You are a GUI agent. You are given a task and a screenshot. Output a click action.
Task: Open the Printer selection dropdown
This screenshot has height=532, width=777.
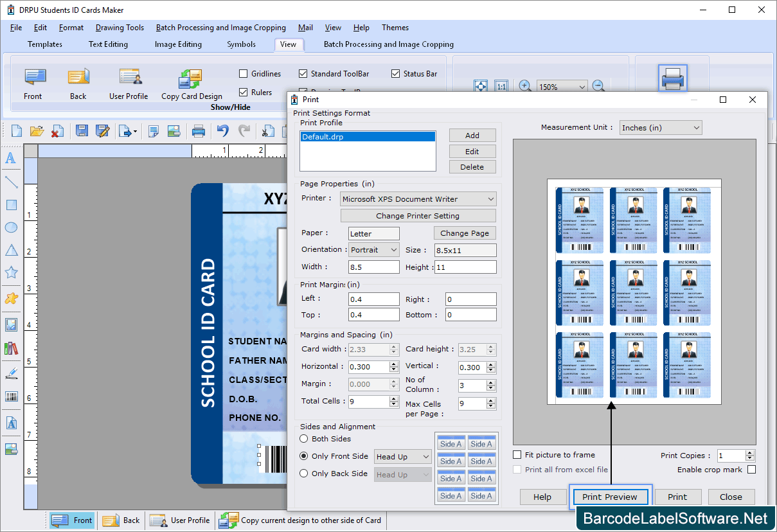click(418, 198)
